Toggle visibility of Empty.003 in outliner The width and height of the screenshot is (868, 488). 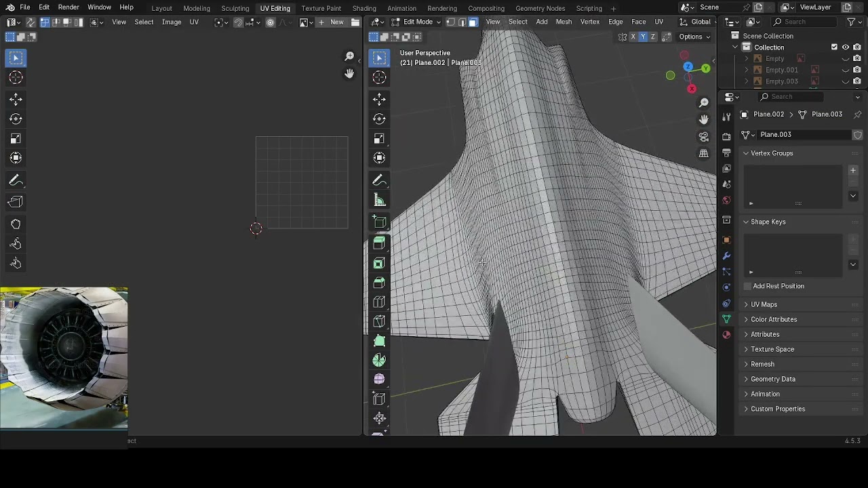point(846,81)
